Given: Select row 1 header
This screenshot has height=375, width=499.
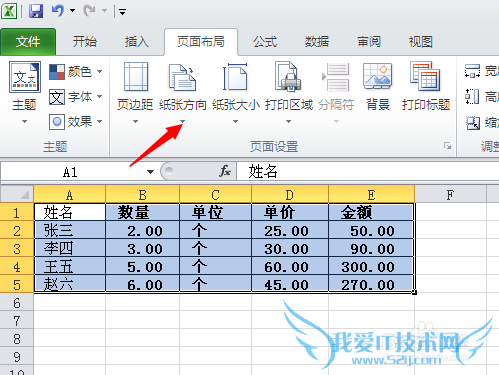Looking at the screenshot, I should 17,212.
